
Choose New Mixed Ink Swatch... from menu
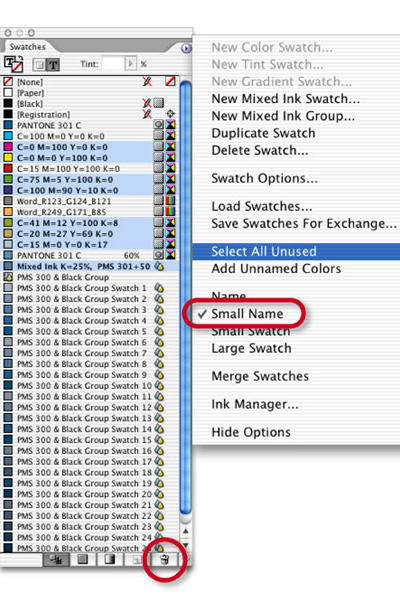286,99
